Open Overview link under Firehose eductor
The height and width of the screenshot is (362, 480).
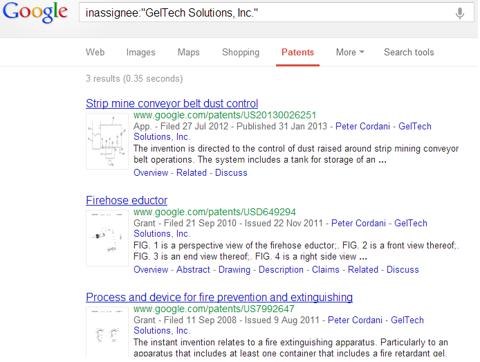click(x=151, y=270)
